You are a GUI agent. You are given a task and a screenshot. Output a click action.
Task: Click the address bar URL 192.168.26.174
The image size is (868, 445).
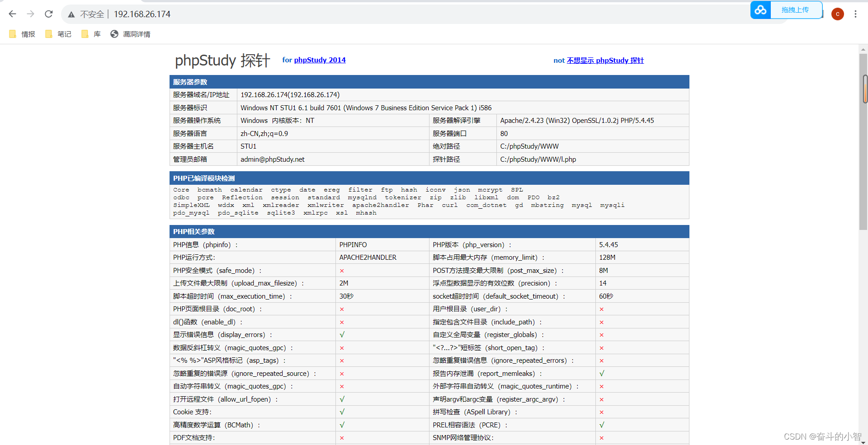pos(142,14)
